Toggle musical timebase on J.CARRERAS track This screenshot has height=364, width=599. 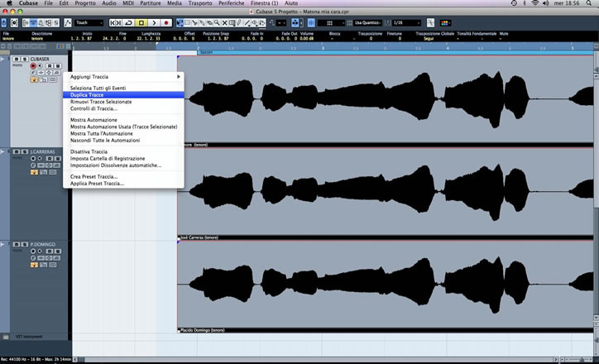pyautogui.click(x=34, y=172)
